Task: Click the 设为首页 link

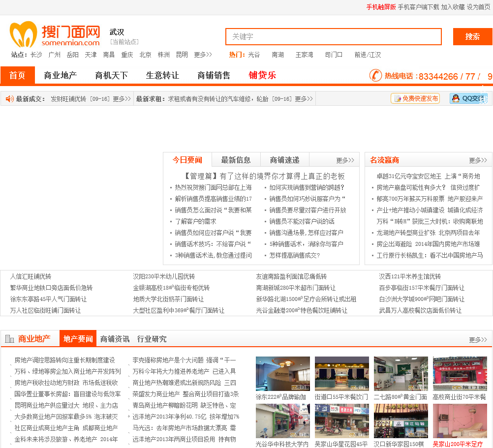Action: pyautogui.click(x=479, y=7)
